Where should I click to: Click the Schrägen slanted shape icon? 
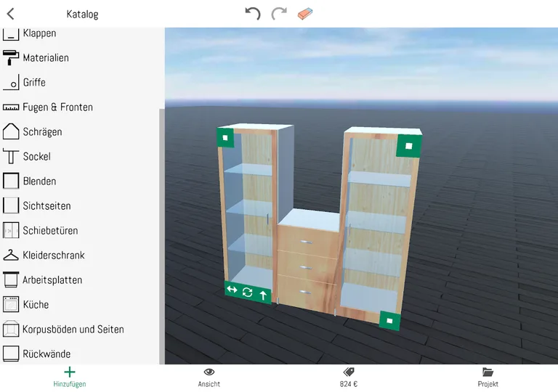point(11,131)
